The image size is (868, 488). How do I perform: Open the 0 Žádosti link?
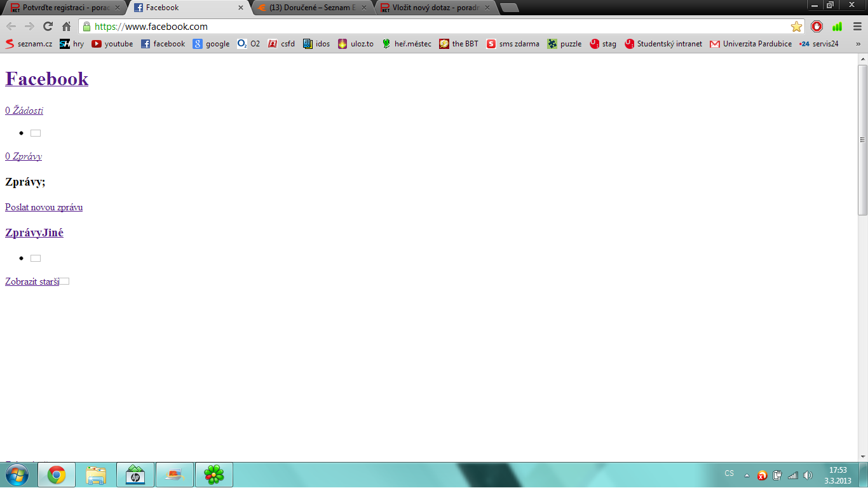click(24, 111)
